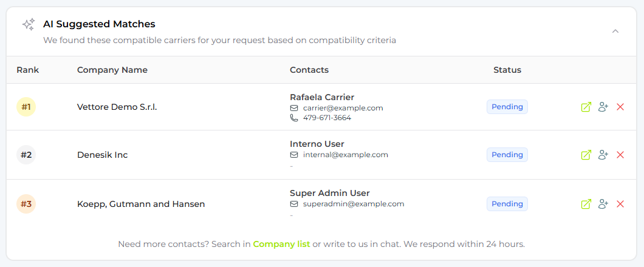Viewport: 644px width, 267px height.
Task: Collapse the AI Suggested Matches panel
Action: [x=615, y=31]
